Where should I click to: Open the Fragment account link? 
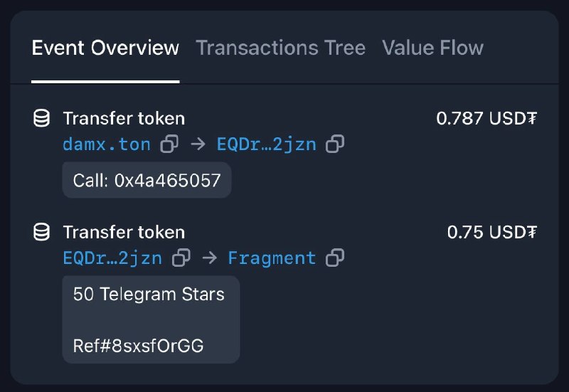[x=272, y=258]
